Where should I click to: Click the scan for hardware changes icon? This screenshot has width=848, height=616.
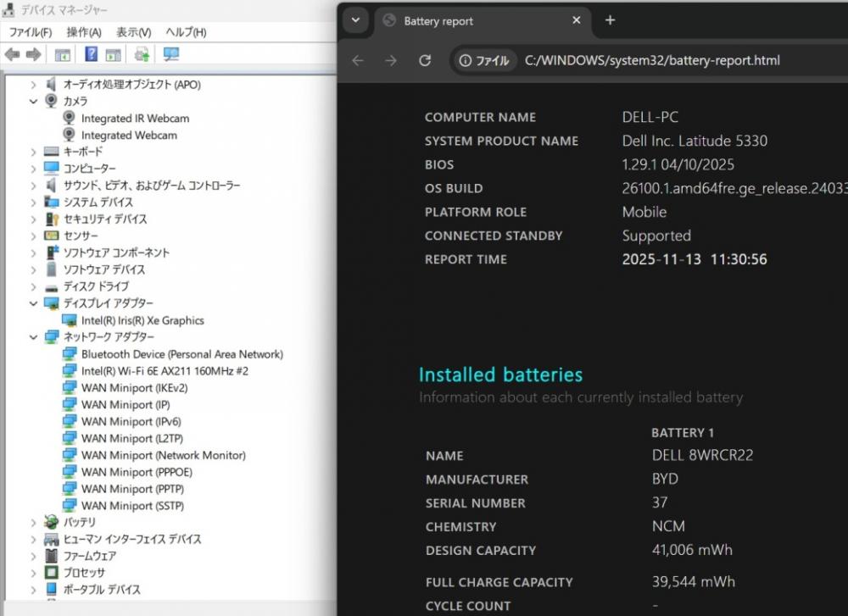point(171,55)
